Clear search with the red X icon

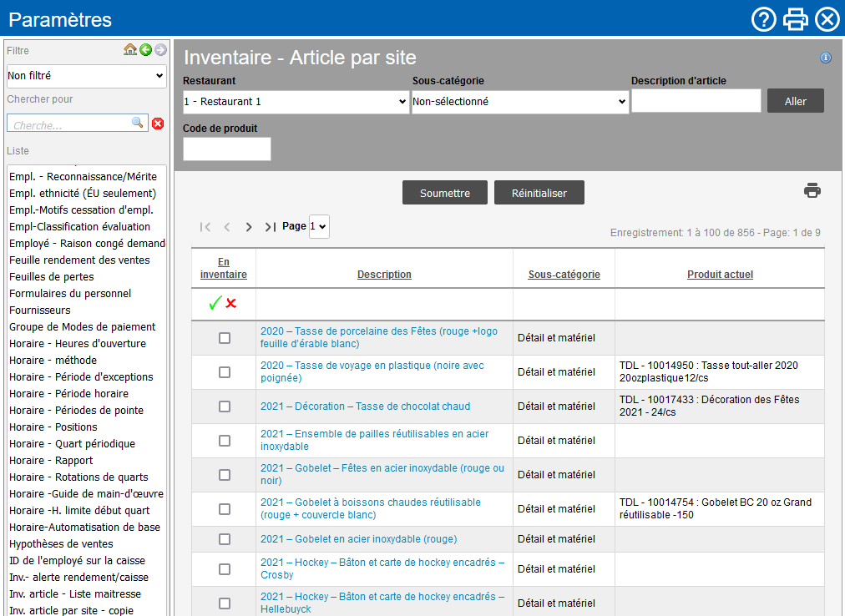158,124
